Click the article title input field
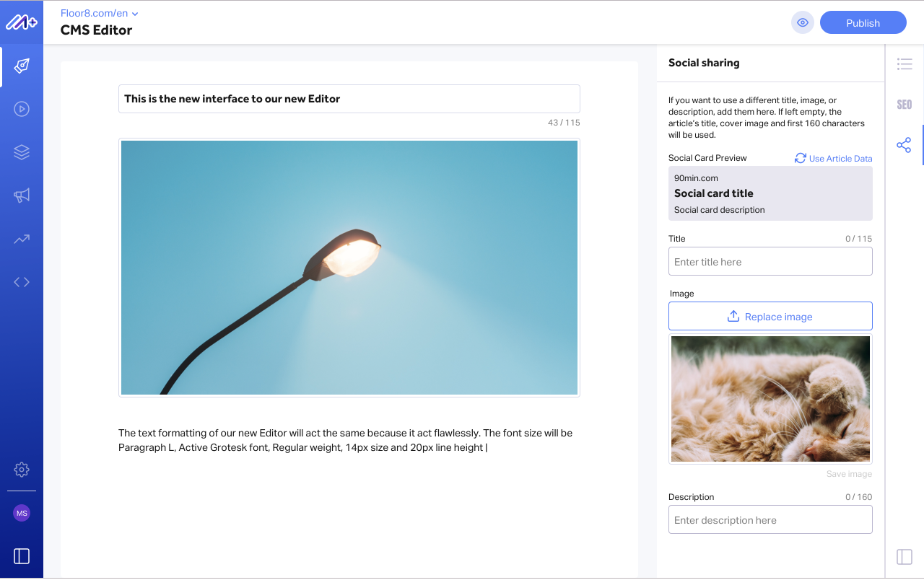924x580 pixels. [349, 99]
